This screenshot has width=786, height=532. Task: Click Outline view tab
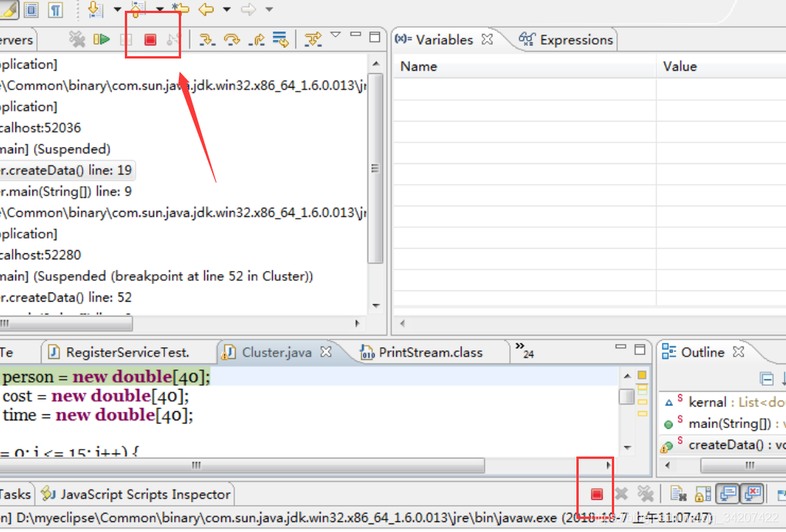(x=702, y=353)
